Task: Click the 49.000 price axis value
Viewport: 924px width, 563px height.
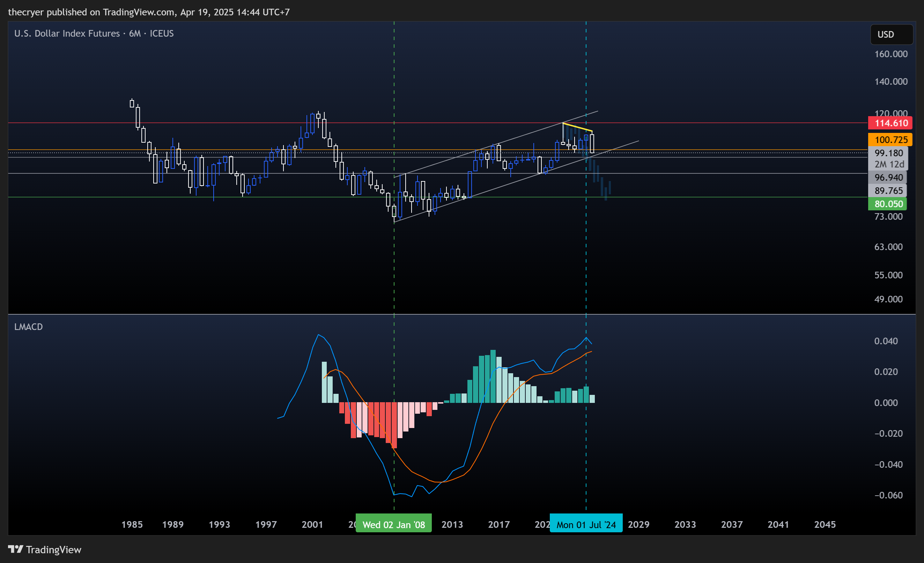Action: tap(888, 299)
